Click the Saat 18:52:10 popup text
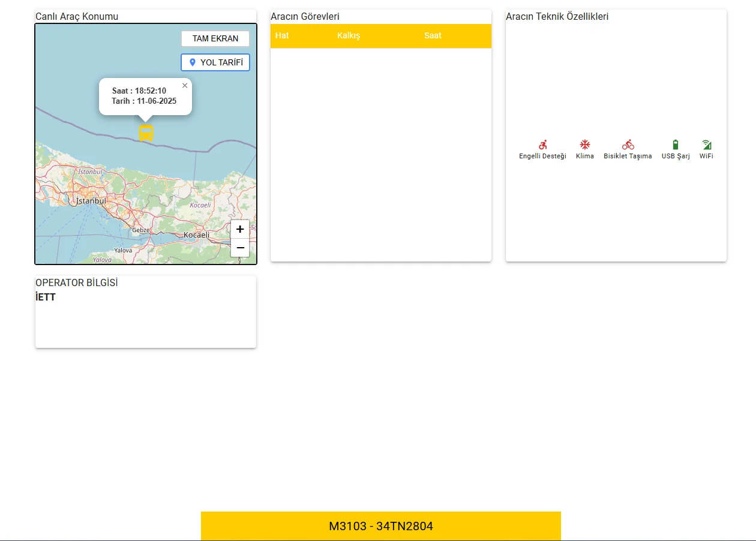The width and height of the screenshot is (756, 541). pos(139,91)
